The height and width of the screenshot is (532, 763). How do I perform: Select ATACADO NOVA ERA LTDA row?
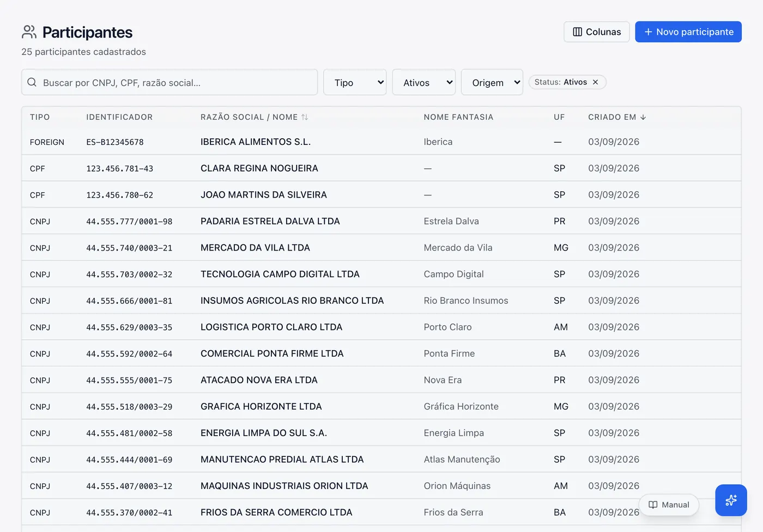pos(381,380)
